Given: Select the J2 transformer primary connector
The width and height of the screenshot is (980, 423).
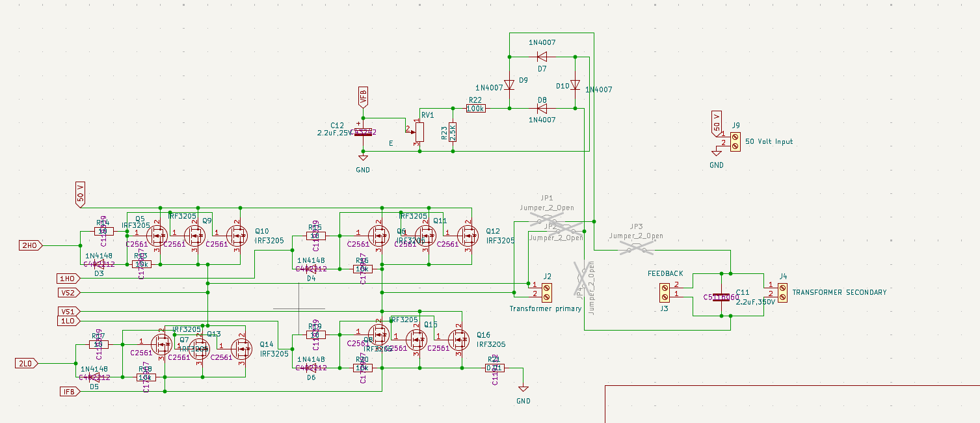Looking at the screenshot, I should click(547, 292).
